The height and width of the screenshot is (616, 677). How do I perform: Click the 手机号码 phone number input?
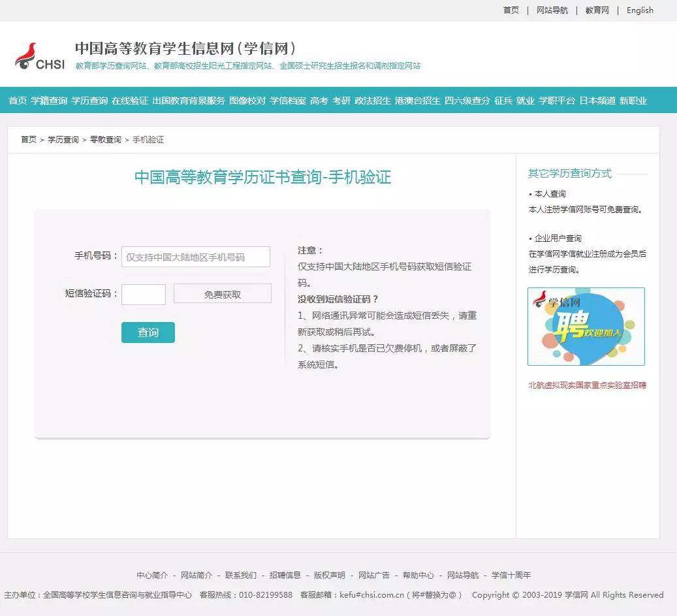196,256
